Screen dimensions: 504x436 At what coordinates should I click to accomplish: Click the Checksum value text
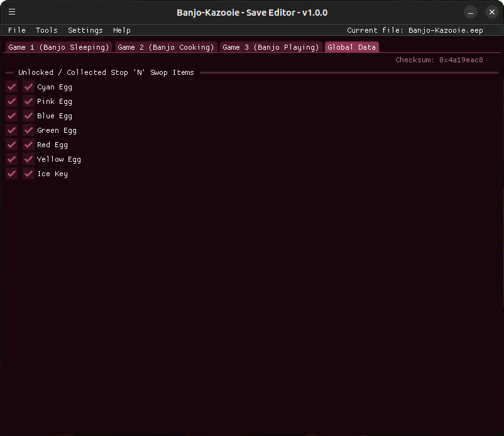click(439, 60)
